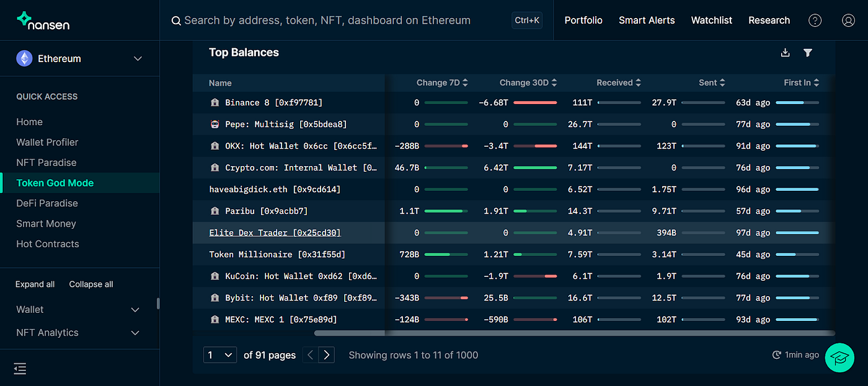Viewport: 868px width, 386px height.
Task: Click Expand all
Action: (35, 284)
